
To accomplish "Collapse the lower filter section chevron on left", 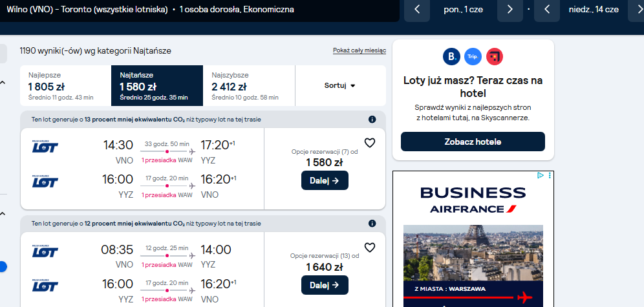I will coord(3,213).
